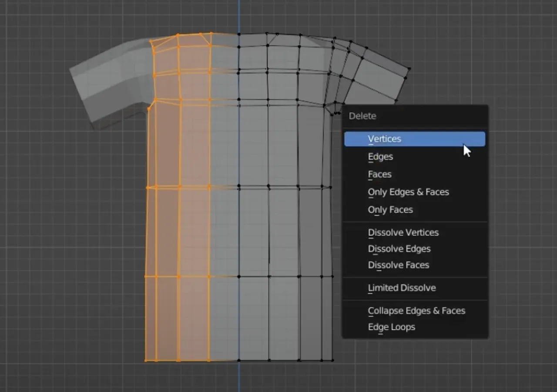Image resolution: width=557 pixels, height=392 pixels.
Task: Pick the Faces delete option
Action: point(379,174)
